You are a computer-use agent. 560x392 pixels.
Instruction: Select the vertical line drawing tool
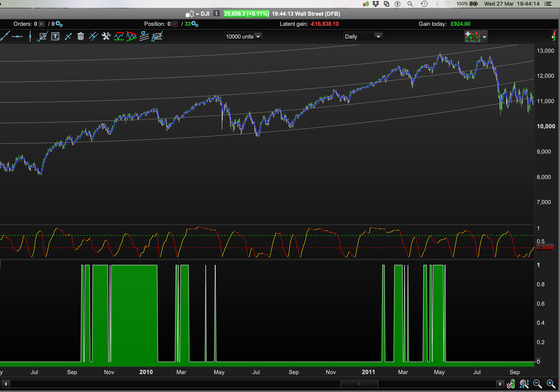[30, 37]
